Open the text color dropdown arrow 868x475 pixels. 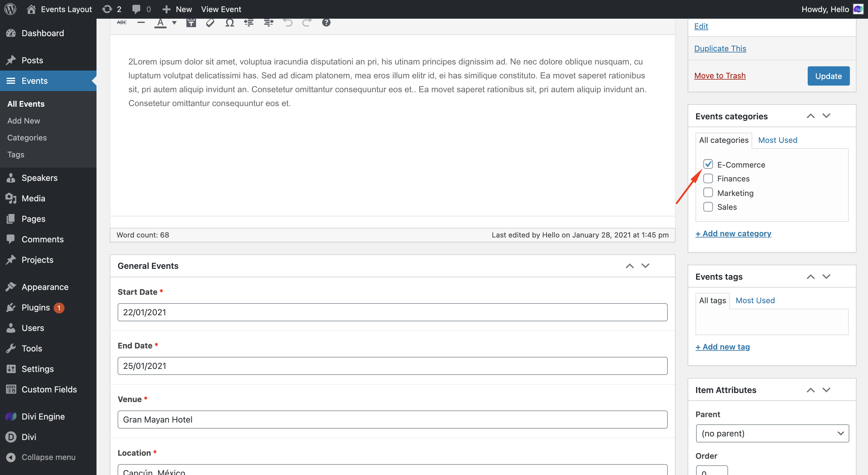click(x=174, y=23)
